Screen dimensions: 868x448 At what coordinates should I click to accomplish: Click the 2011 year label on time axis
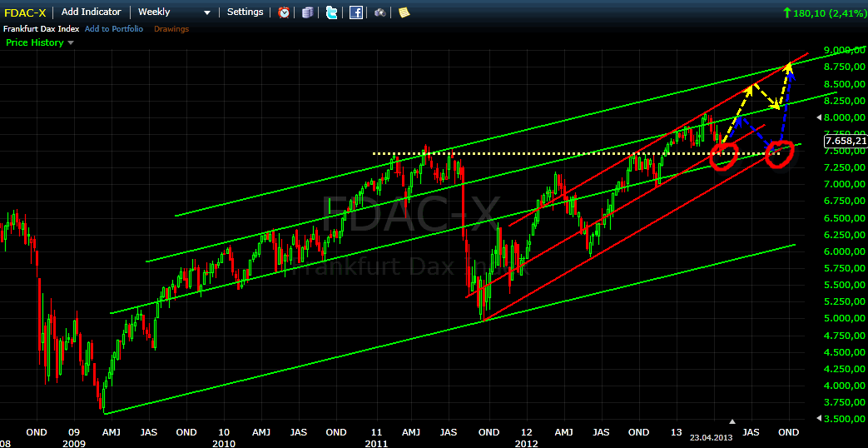pos(377,443)
